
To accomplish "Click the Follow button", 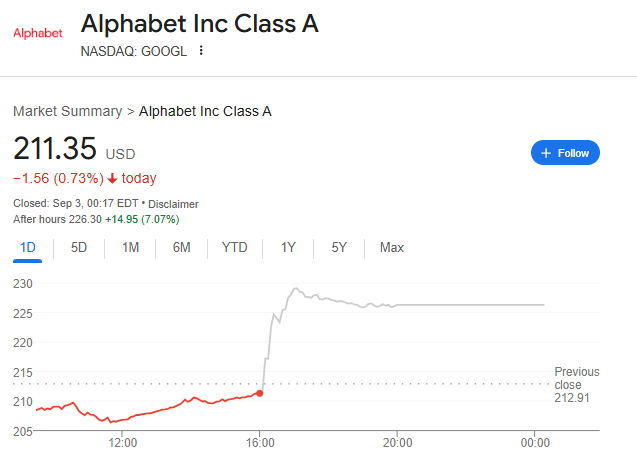I will pyautogui.click(x=565, y=153).
